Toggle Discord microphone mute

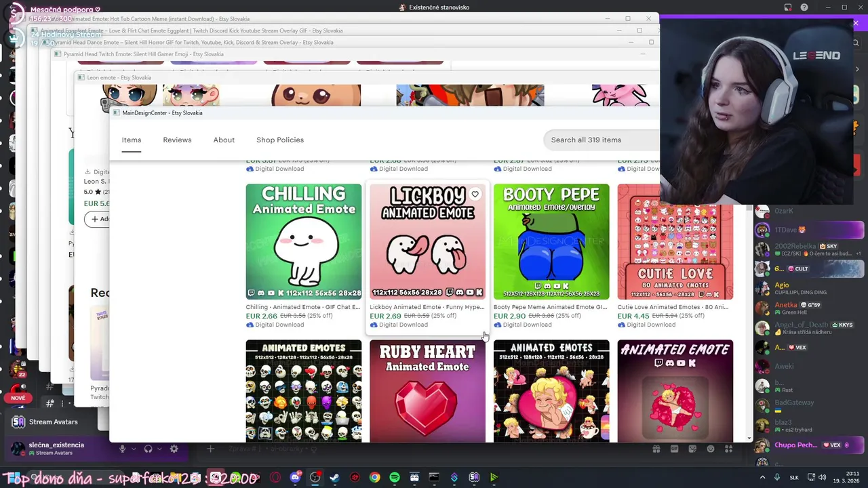123,449
